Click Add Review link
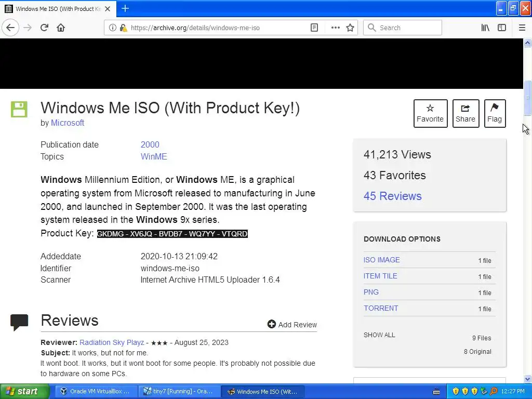Screen dimensions: 532x399 pyautogui.click(x=298, y=325)
